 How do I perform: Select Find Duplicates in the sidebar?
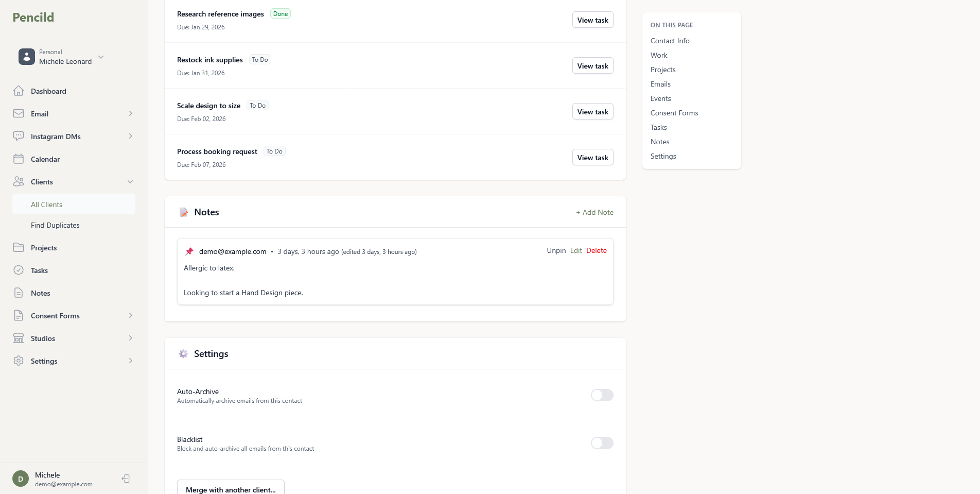coord(55,225)
